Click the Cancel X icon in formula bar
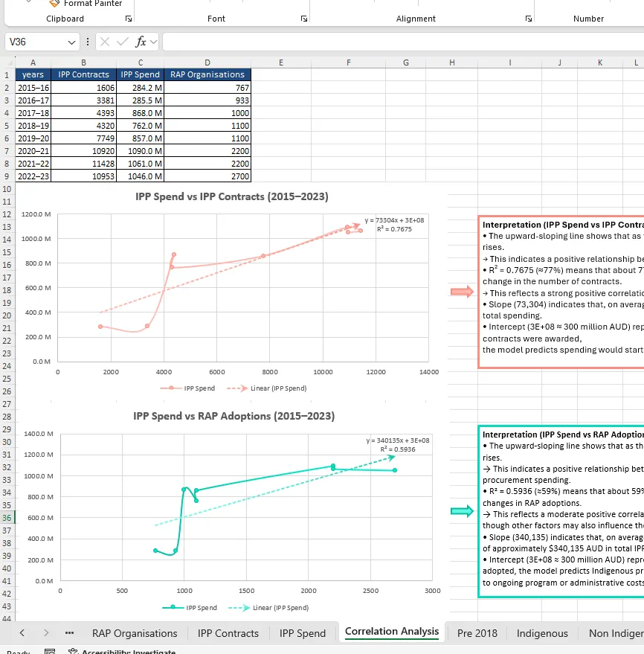Image resolution: width=644 pixels, height=654 pixels. click(x=105, y=42)
